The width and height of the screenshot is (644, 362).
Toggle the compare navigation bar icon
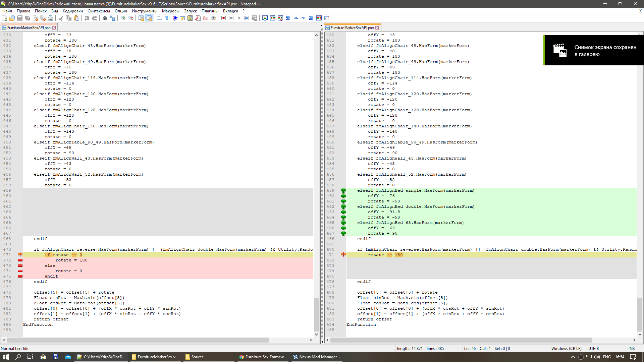coord(319,18)
